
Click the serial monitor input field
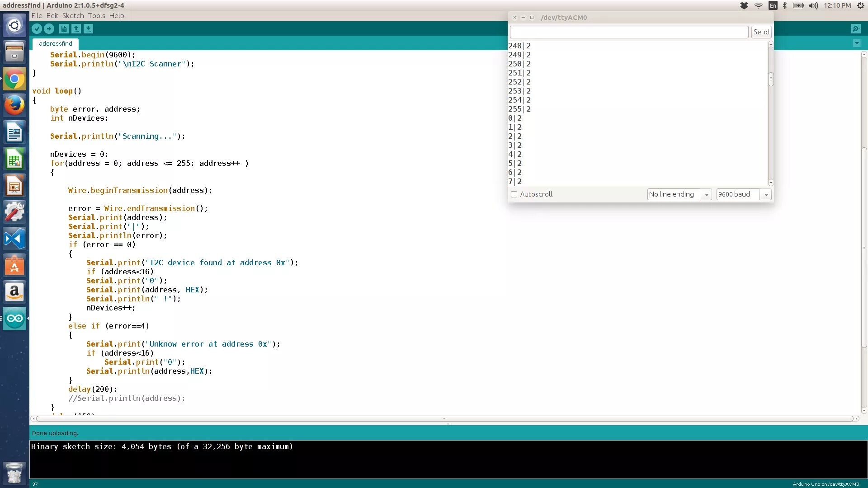click(629, 32)
